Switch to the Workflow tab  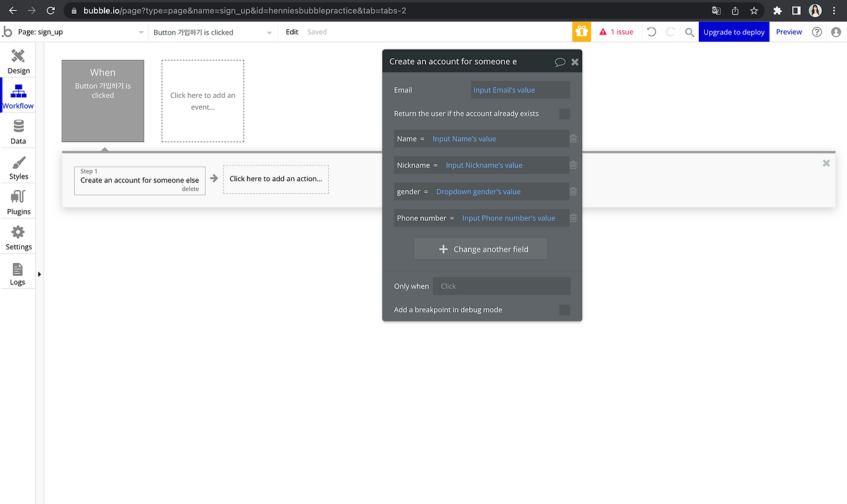point(19,97)
